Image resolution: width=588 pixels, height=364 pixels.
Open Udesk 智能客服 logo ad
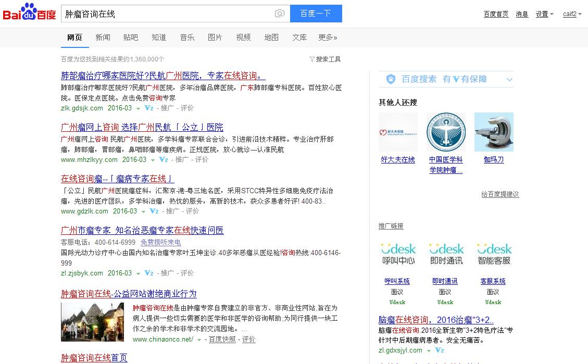[494, 254]
